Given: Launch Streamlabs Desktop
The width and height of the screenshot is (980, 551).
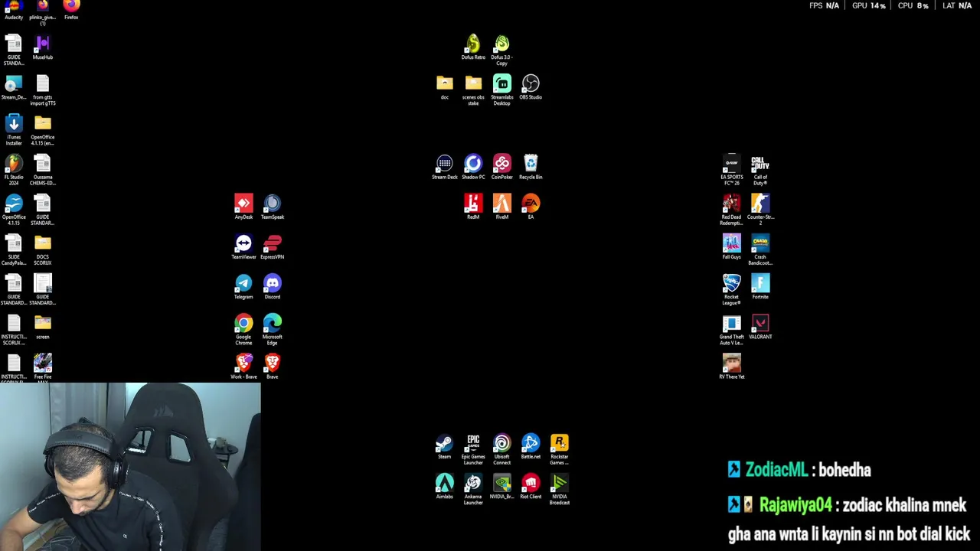Looking at the screenshot, I should pos(501,90).
